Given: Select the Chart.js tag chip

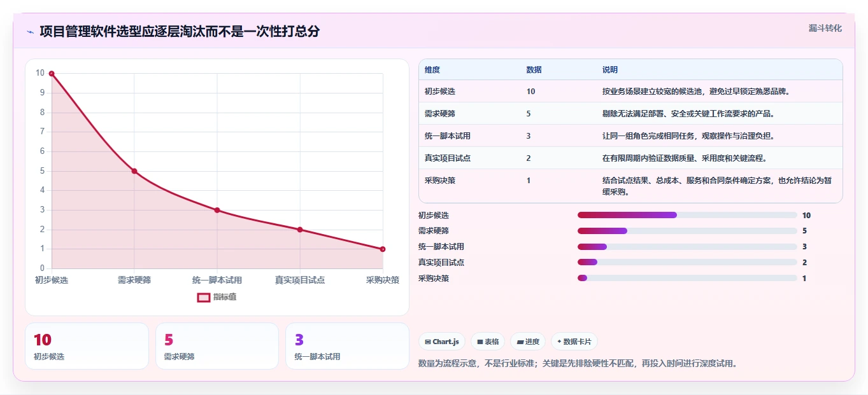Looking at the screenshot, I should point(442,342).
